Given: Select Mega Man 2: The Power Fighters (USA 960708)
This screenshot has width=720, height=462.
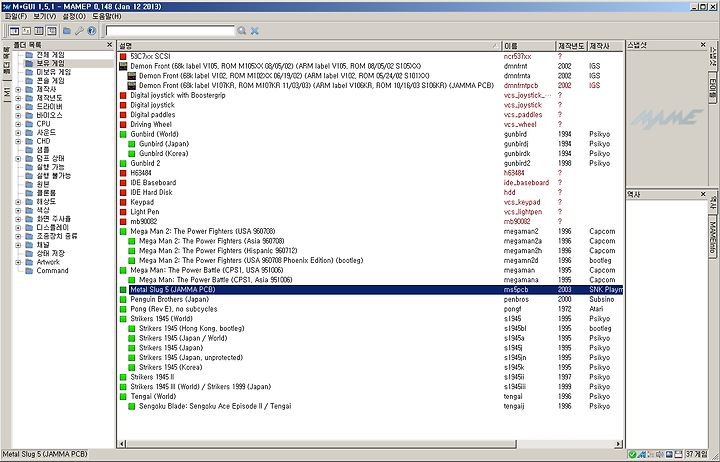Looking at the screenshot, I should pos(202,231).
